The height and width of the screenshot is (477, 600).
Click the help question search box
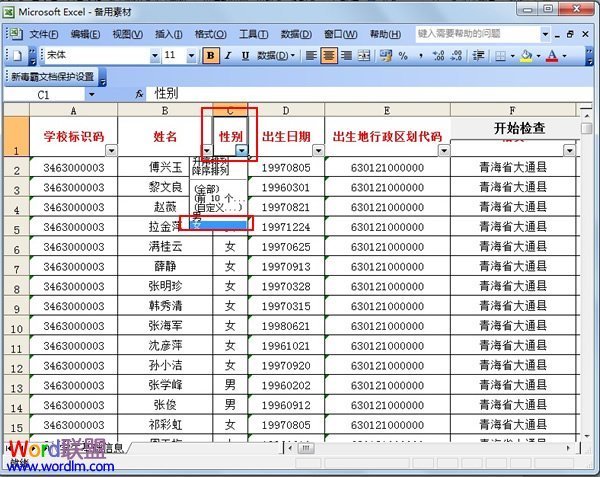pyautogui.click(x=474, y=33)
